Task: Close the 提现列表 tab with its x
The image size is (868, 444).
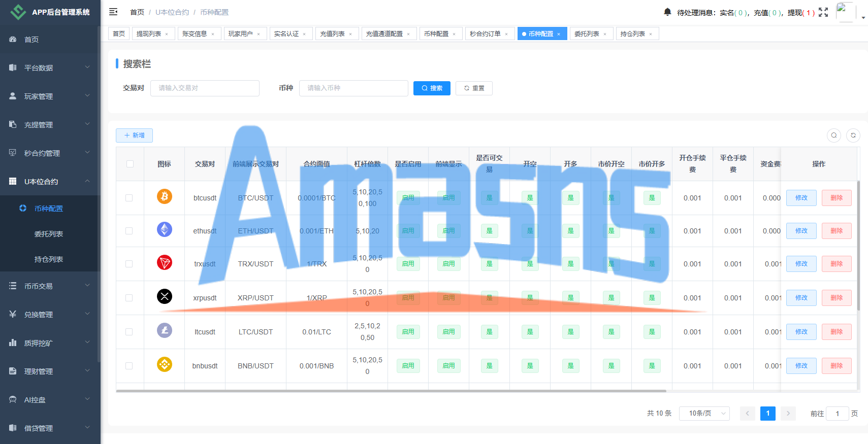Action: pyautogui.click(x=167, y=34)
